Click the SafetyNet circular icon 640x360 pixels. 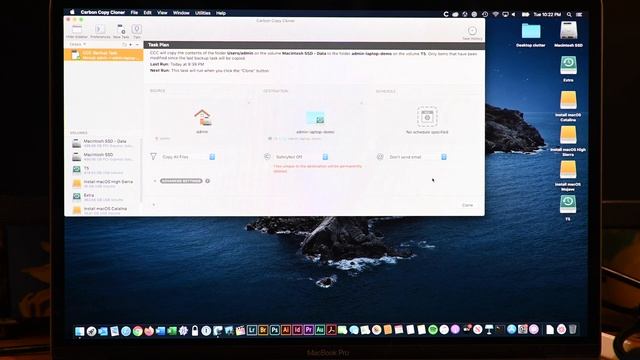click(267, 156)
